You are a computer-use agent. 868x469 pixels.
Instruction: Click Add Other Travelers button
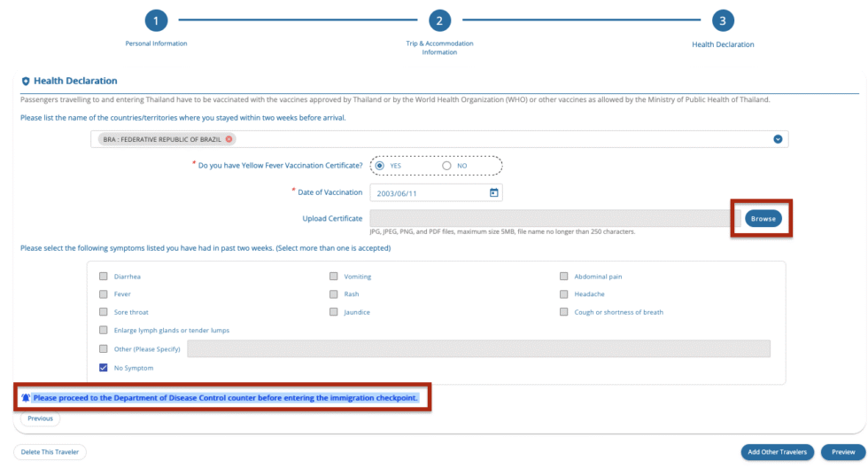777,452
